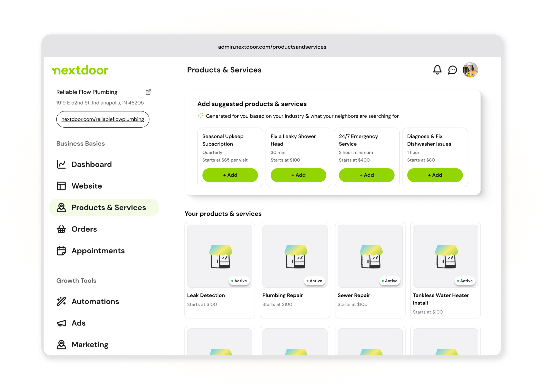Add Fix a Leaky Shower Head
This screenshot has width=545, height=392.
click(x=298, y=175)
